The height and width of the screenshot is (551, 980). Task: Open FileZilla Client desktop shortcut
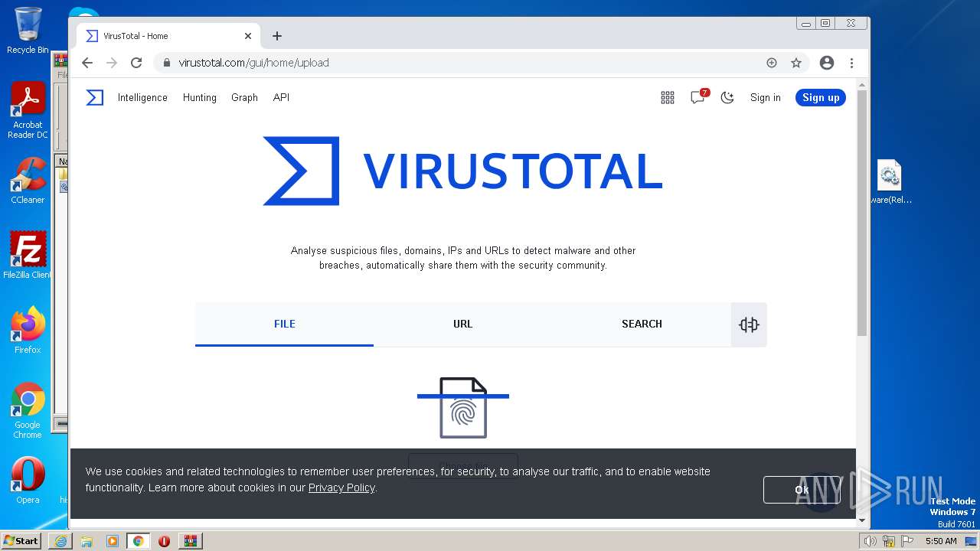click(x=28, y=256)
